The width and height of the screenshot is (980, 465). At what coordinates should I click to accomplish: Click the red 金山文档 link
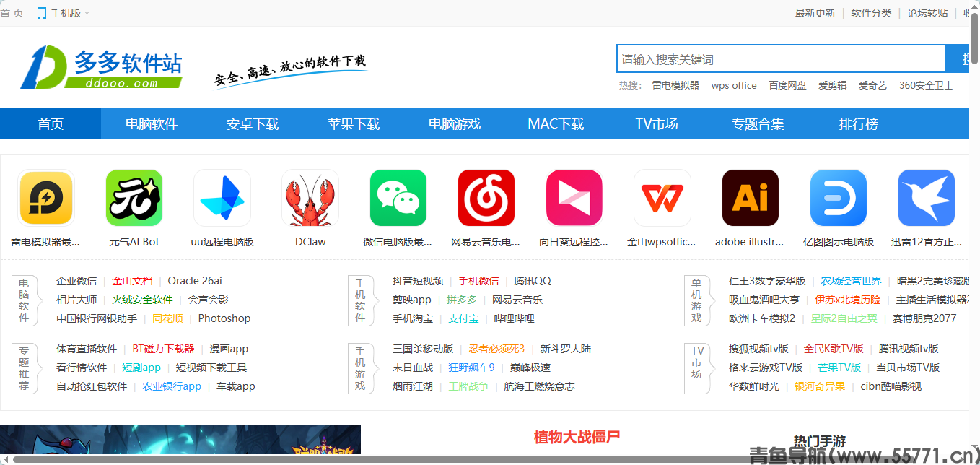[x=132, y=281]
